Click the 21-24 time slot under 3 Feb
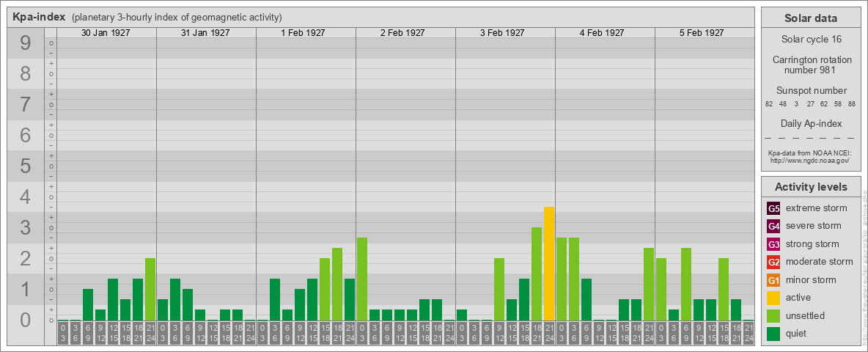 [548, 333]
